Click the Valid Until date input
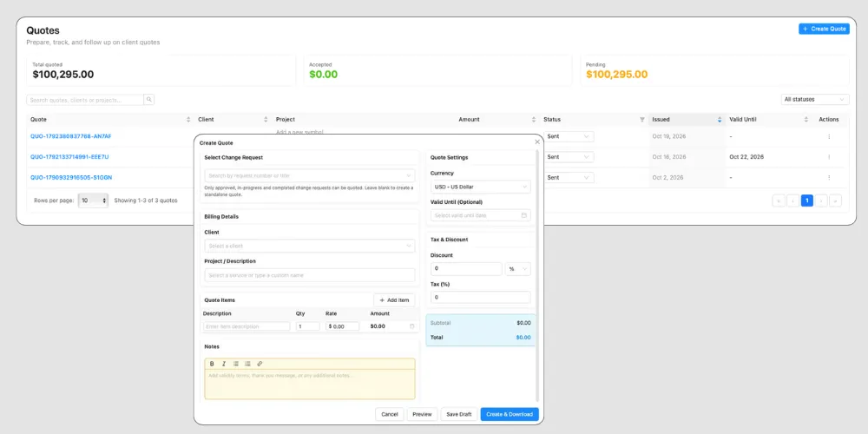 481,215
